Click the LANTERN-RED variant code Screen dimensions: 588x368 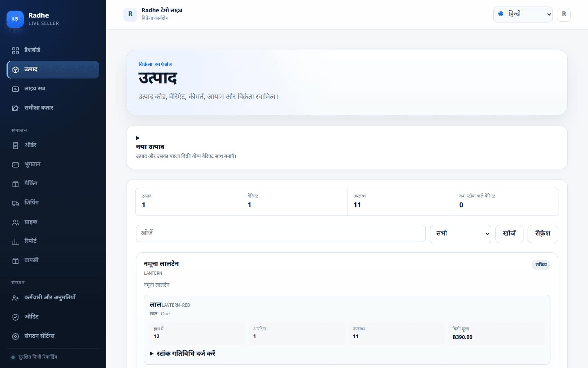pyautogui.click(x=176, y=305)
